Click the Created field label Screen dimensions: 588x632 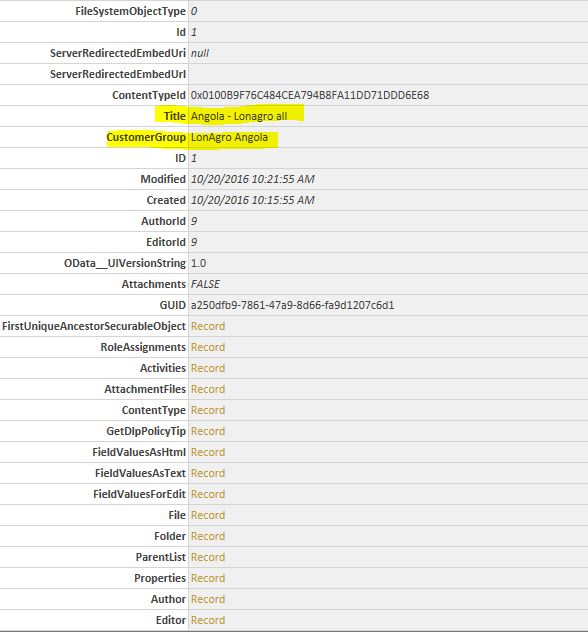tap(166, 200)
